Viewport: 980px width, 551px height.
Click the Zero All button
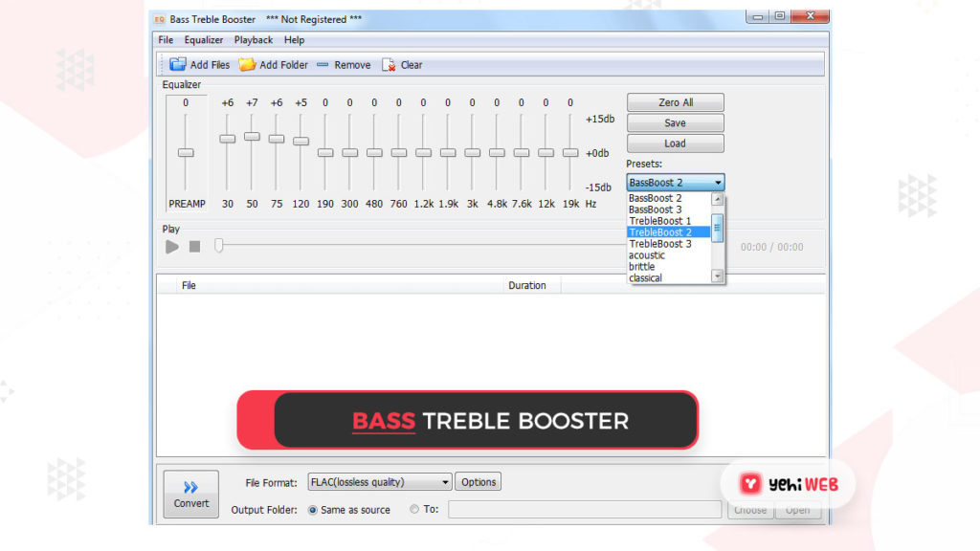[675, 102]
